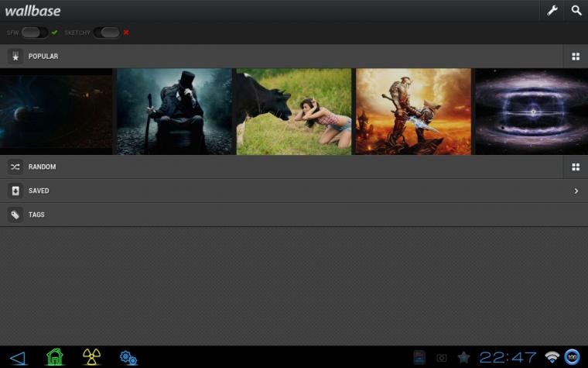Toggle the Sketchy switch

(107, 33)
